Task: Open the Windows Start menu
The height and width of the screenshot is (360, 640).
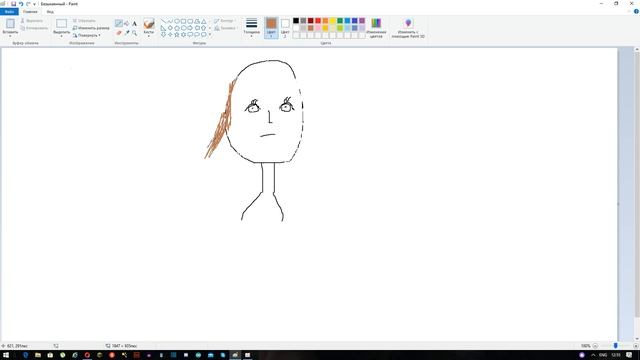Action: coord(6,355)
